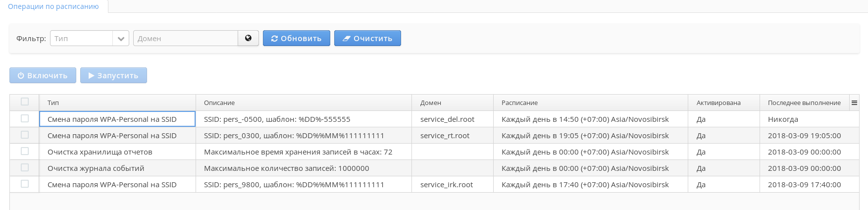Click into the Домен filter input
This screenshot has height=210, width=868.
(186, 38)
